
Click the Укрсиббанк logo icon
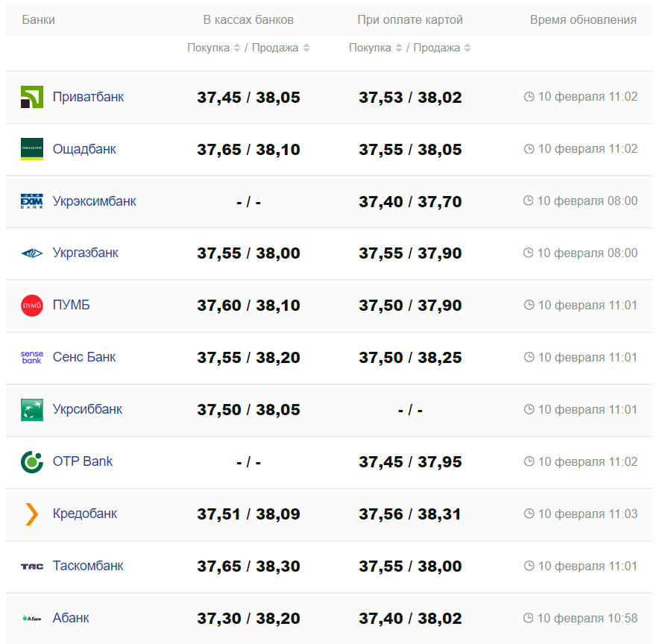click(32, 410)
